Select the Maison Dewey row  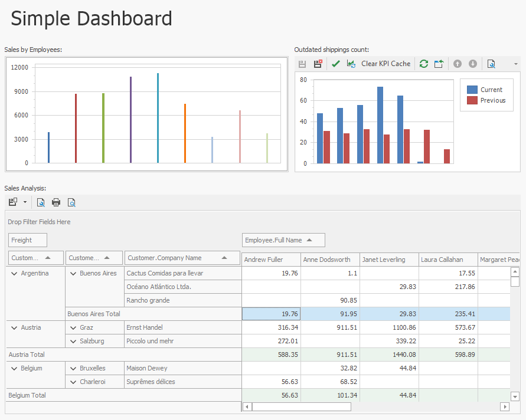183,368
